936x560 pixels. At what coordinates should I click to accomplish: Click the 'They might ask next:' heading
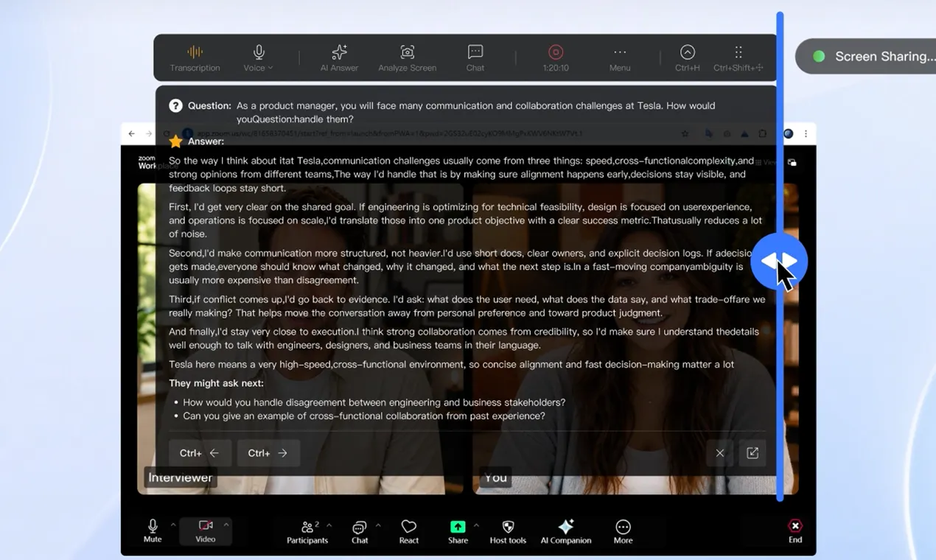216,383
